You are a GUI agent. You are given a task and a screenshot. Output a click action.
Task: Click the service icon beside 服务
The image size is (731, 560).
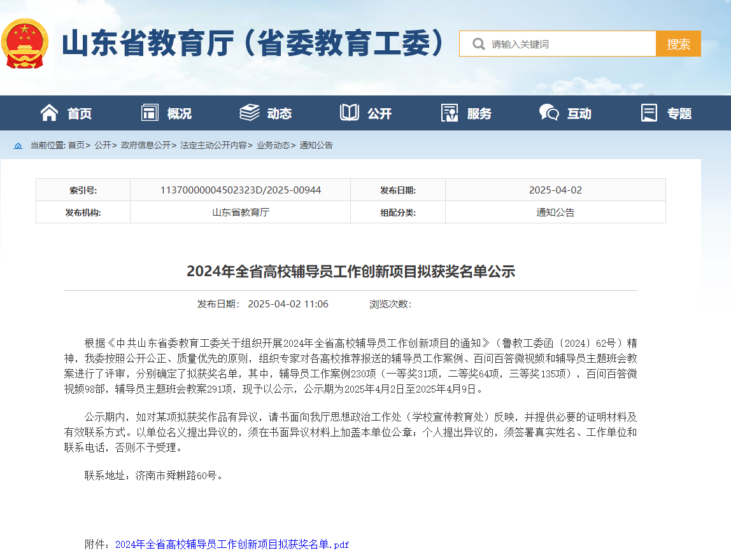(x=450, y=113)
